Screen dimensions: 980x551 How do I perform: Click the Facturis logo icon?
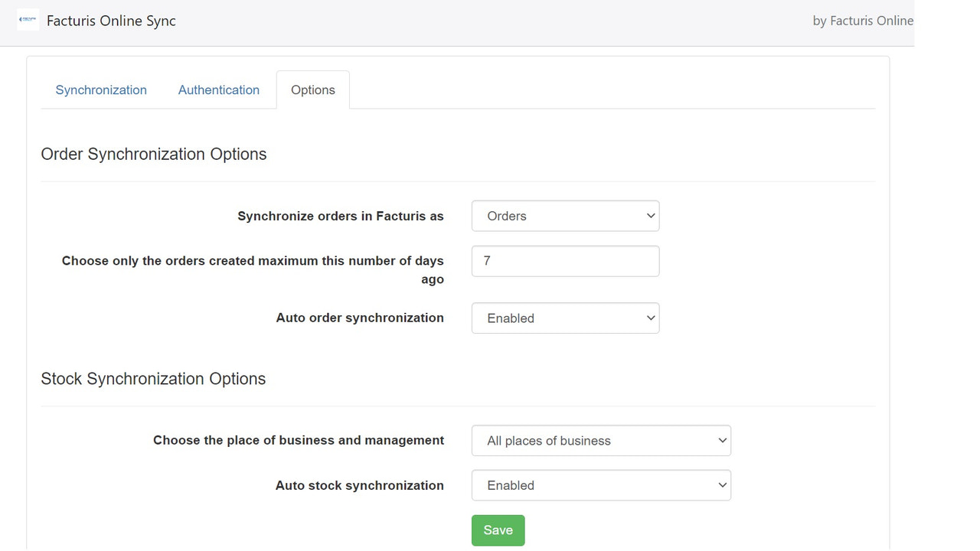point(28,19)
